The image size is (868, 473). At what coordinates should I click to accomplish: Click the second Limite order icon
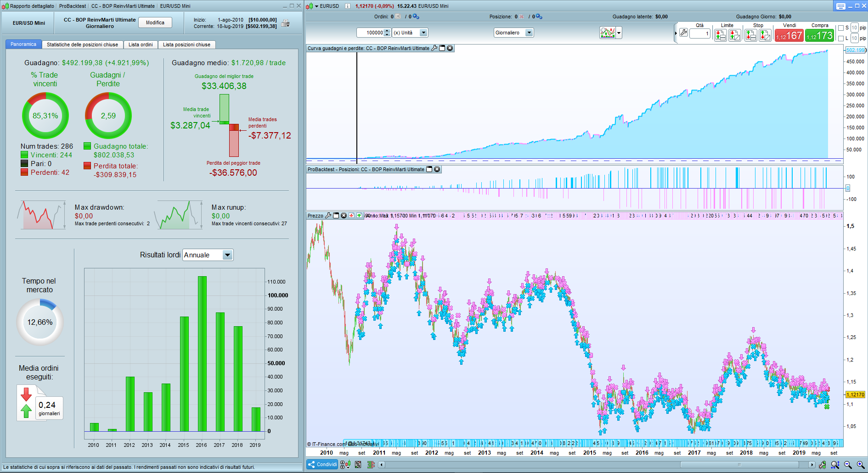(x=735, y=35)
